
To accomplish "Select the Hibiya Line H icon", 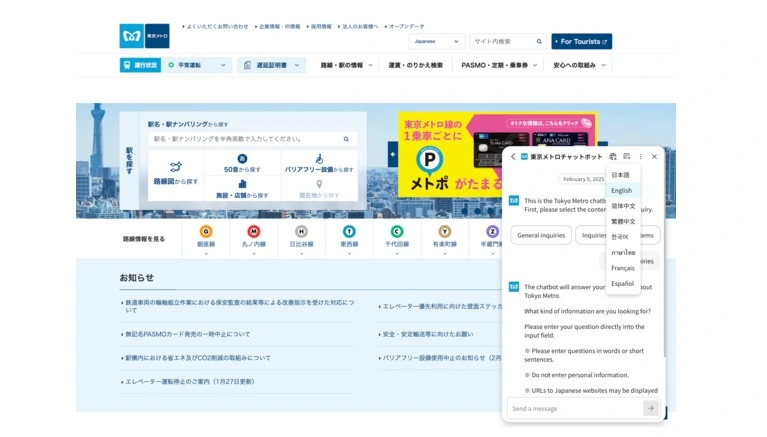I will click(x=301, y=231).
